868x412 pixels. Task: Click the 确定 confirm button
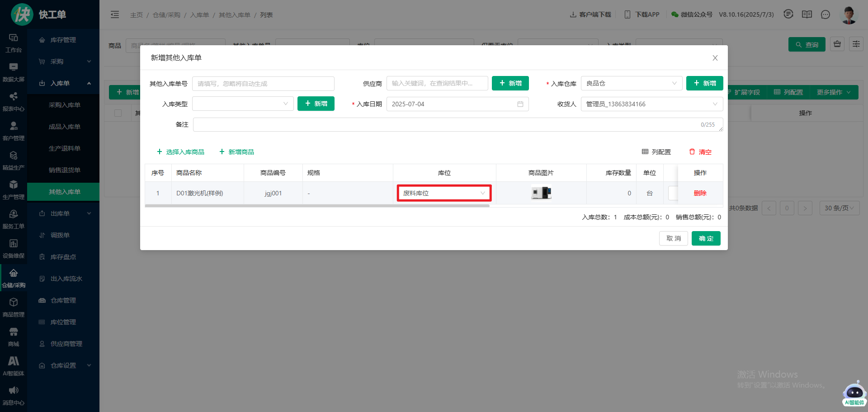706,238
